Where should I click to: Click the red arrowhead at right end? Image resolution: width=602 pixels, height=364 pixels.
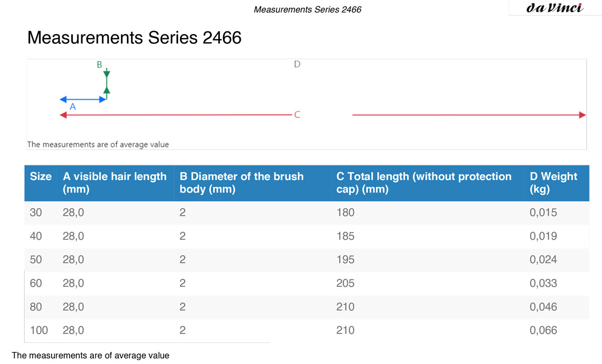(582, 115)
